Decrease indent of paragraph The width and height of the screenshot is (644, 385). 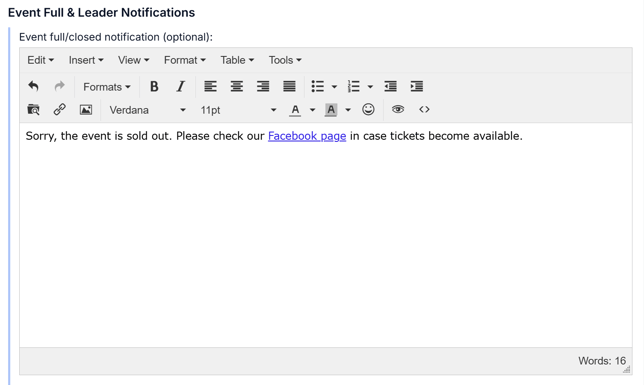coord(390,87)
